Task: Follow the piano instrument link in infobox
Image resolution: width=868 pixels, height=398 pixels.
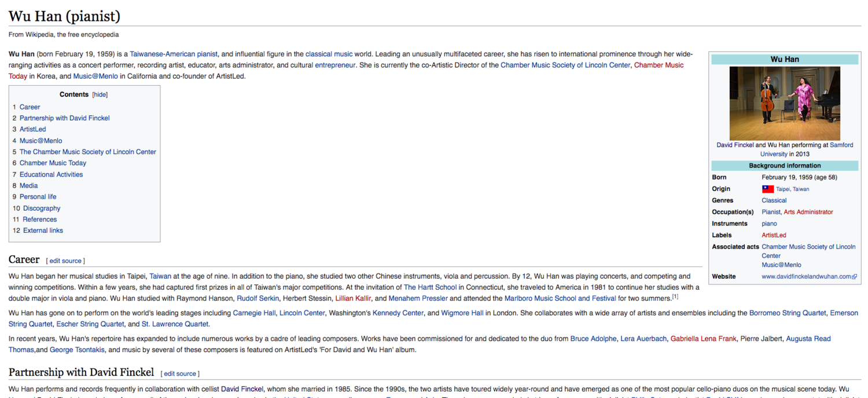Action: (769, 224)
